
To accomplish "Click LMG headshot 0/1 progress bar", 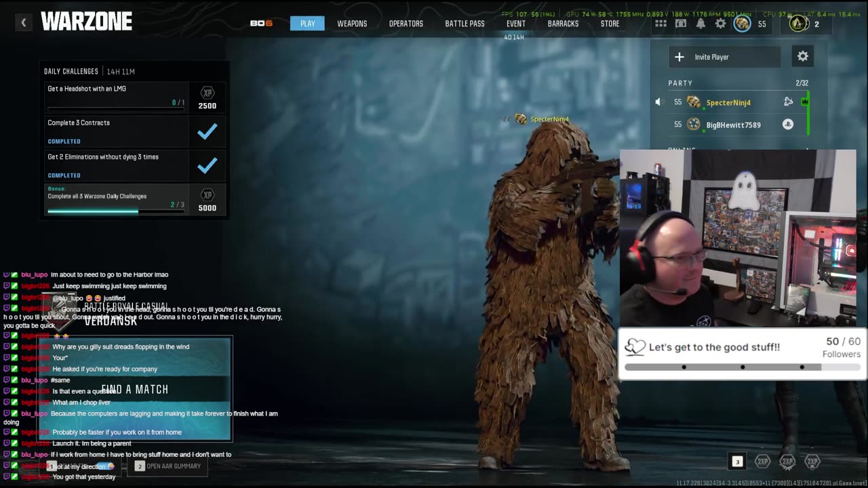I will click(x=116, y=108).
